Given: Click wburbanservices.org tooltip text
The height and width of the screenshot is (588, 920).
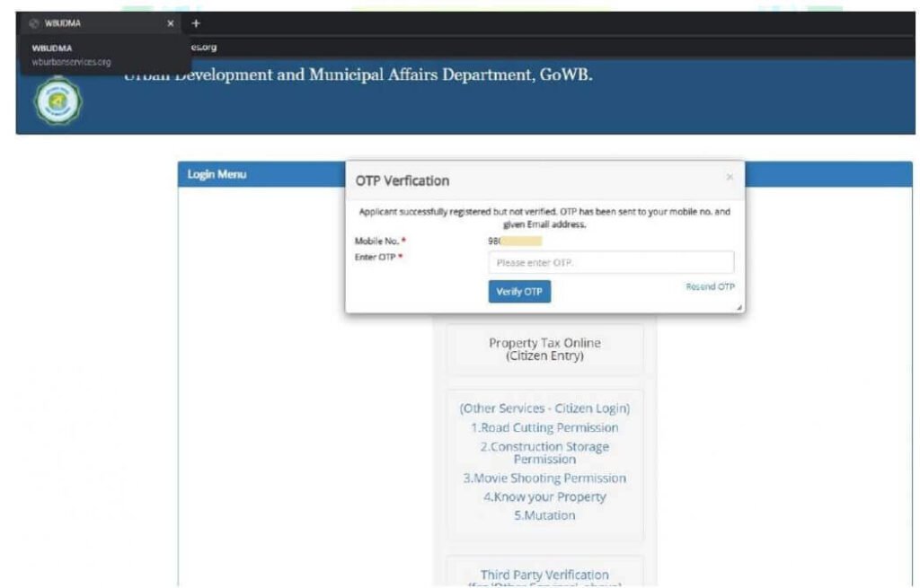Looking at the screenshot, I should pos(71,62).
